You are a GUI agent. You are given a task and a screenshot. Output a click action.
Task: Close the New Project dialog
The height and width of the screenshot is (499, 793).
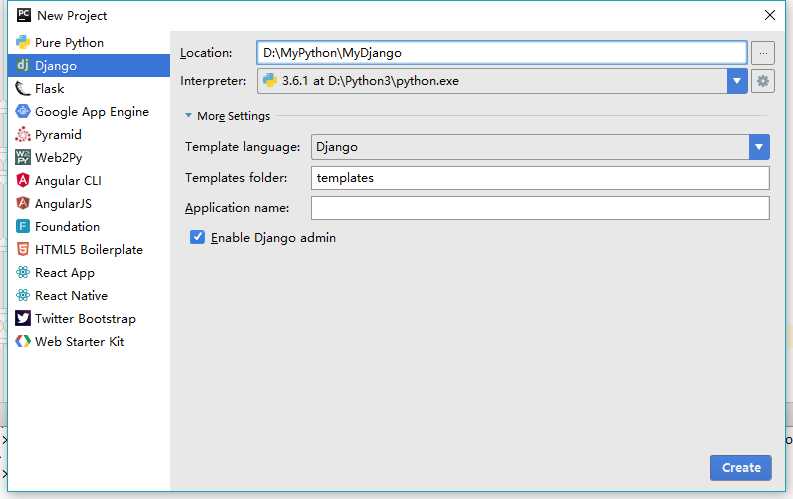click(770, 15)
